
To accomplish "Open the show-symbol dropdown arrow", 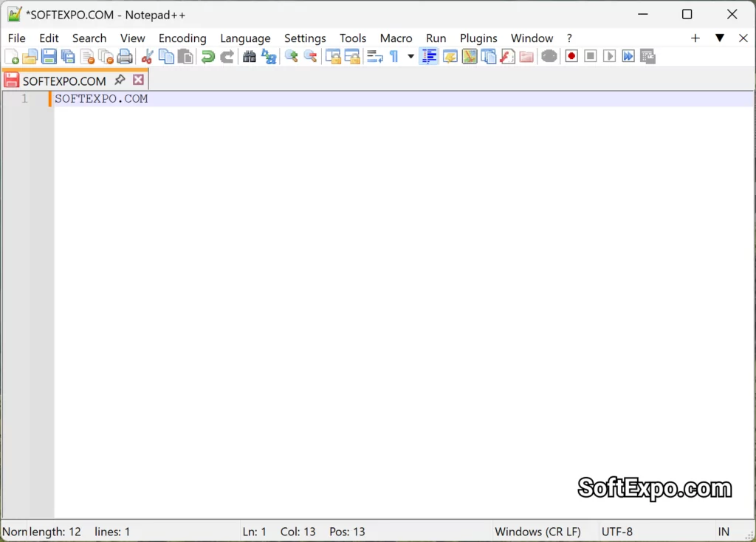I will pos(410,56).
